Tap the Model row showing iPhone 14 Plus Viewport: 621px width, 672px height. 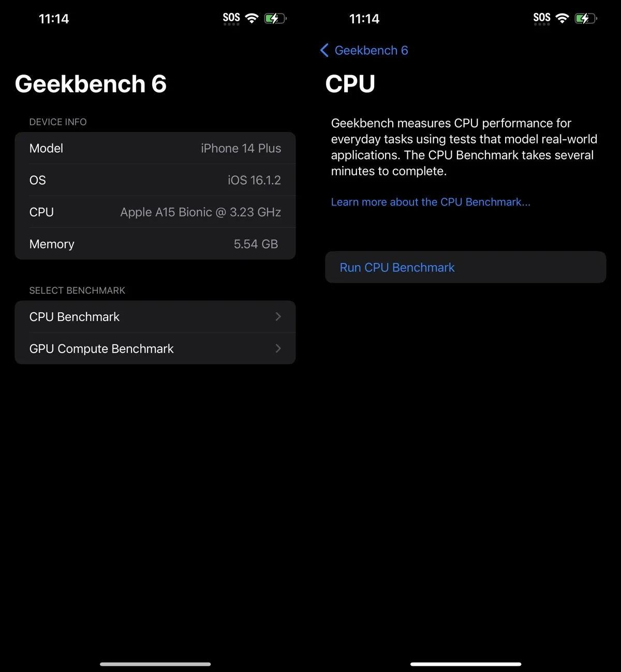point(155,148)
